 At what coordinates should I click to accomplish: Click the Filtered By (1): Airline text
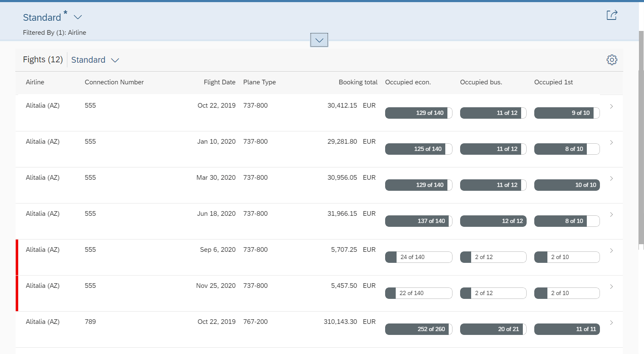pos(54,32)
